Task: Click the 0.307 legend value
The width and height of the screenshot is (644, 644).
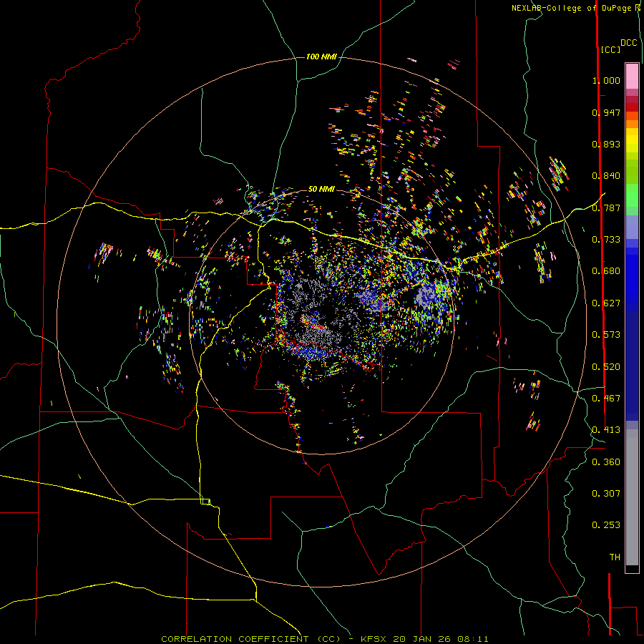Action: pyautogui.click(x=606, y=494)
